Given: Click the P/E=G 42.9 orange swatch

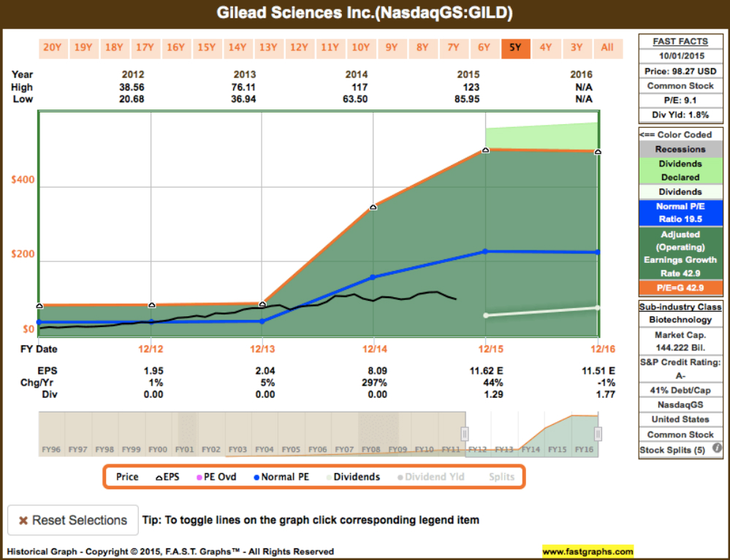Looking at the screenshot, I should tap(680, 288).
